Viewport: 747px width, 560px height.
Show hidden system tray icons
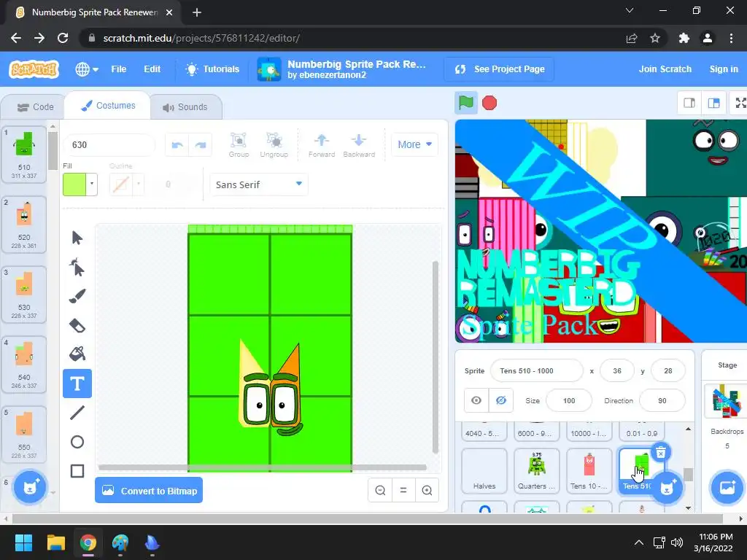point(639,542)
